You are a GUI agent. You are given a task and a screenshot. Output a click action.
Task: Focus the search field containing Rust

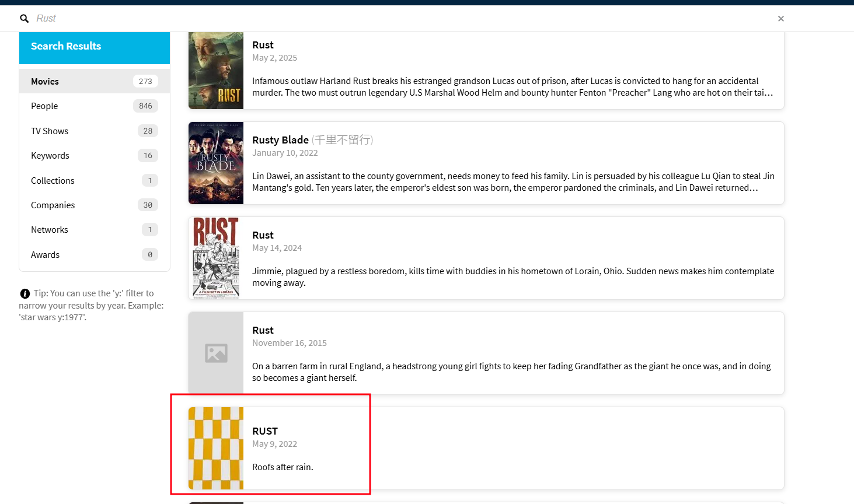[403, 19]
